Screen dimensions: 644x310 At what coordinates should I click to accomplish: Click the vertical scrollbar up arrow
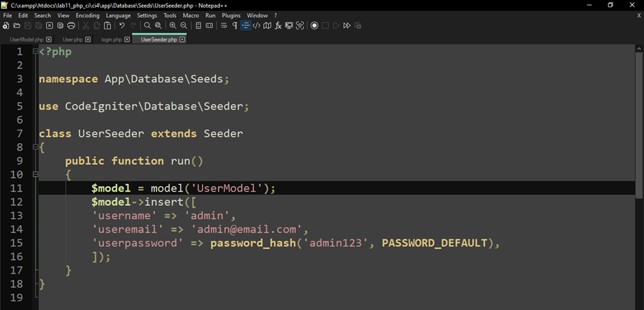coord(640,49)
